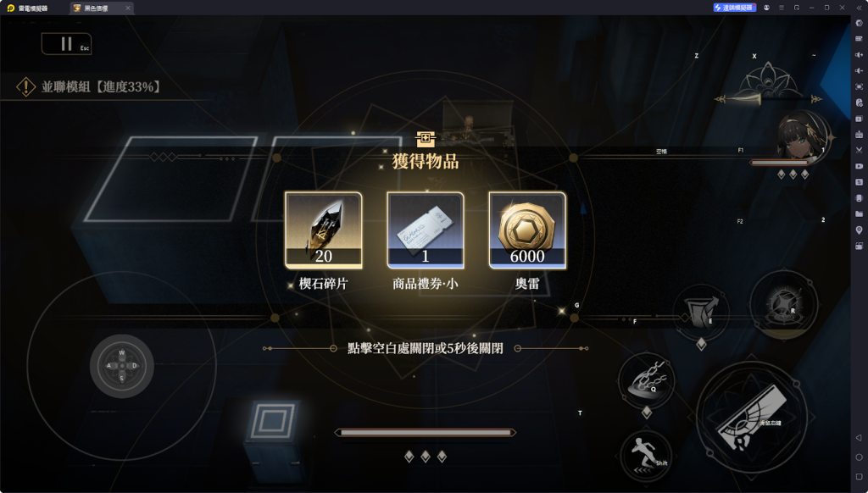Select the 商品禮券·小 ticket reward
Viewport: 868px width, 493px height.
[426, 230]
